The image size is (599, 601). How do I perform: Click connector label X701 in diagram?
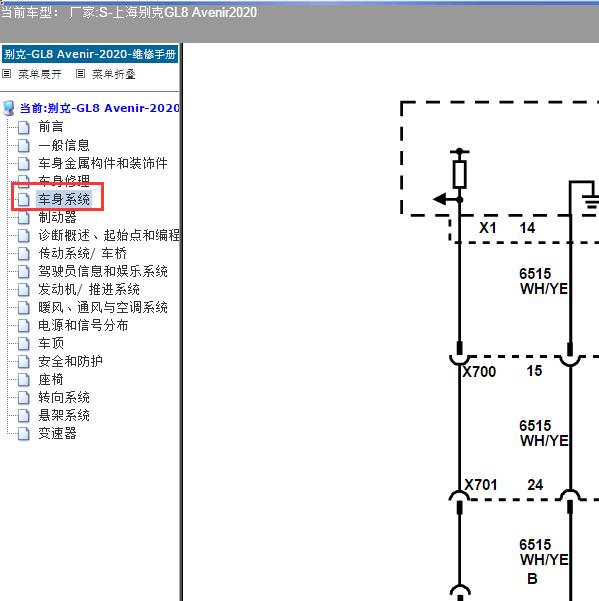pyautogui.click(x=481, y=485)
